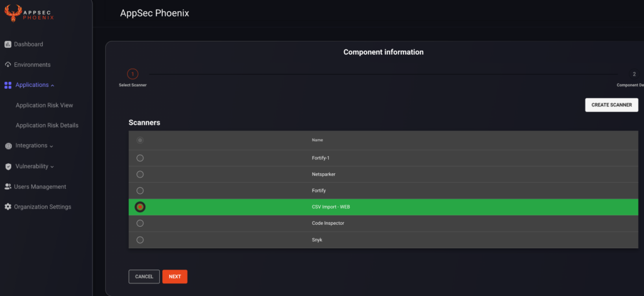Click the Component information heading
The image size is (644, 296).
pyautogui.click(x=383, y=52)
